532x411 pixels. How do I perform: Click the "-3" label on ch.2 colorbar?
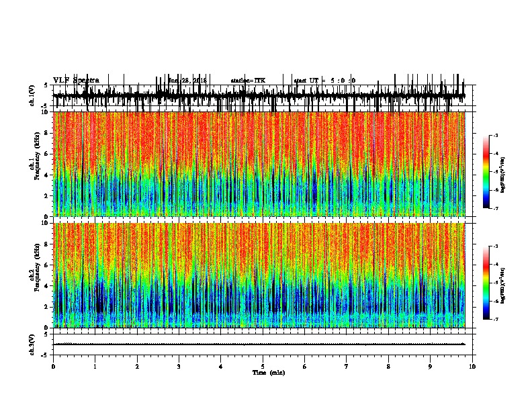click(496, 246)
